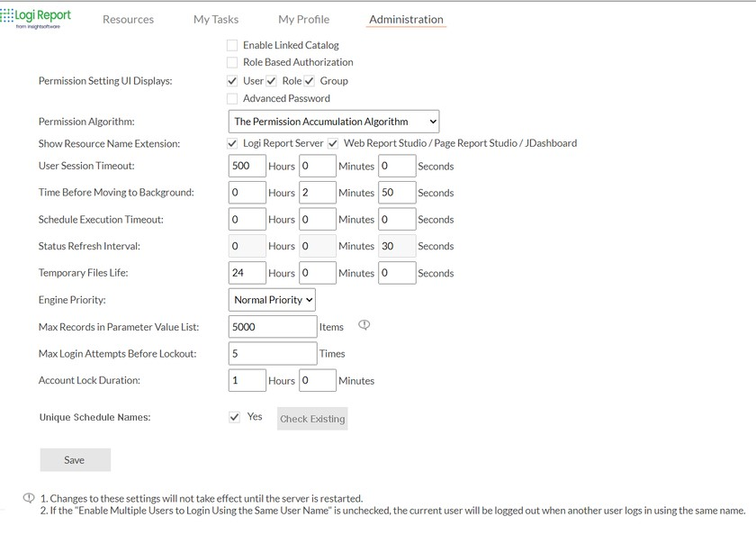Open the Permission Algorithm dropdown
756x535 pixels.
[334, 122]
